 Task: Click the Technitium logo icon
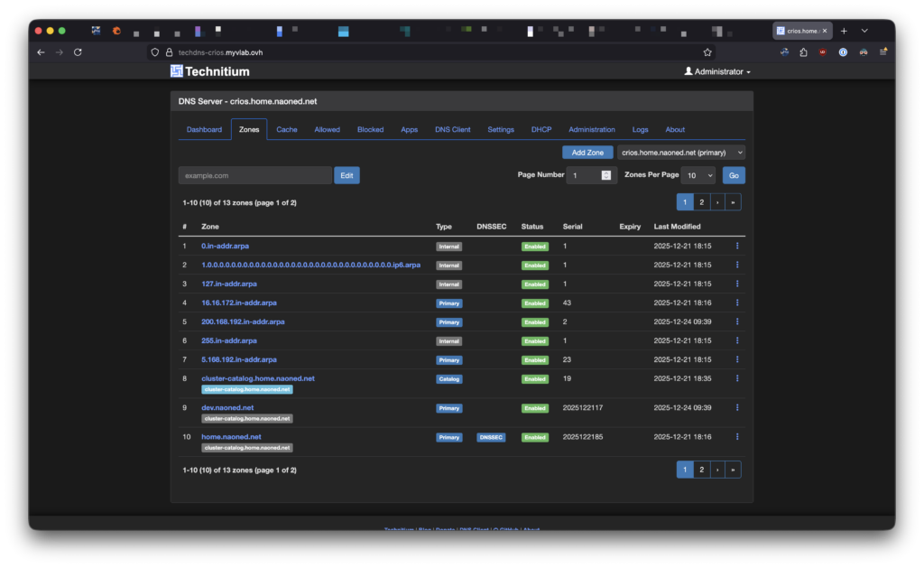(177, 71)
